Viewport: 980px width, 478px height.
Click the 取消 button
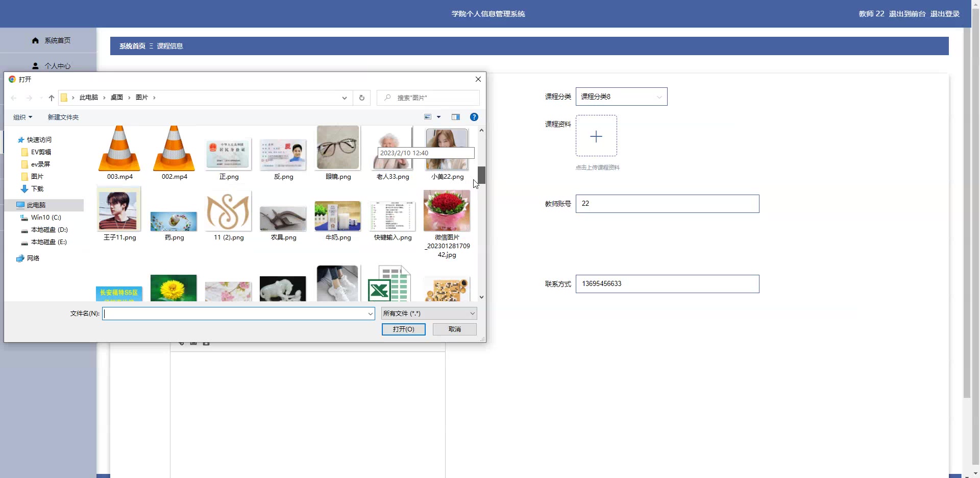[454, 329]
